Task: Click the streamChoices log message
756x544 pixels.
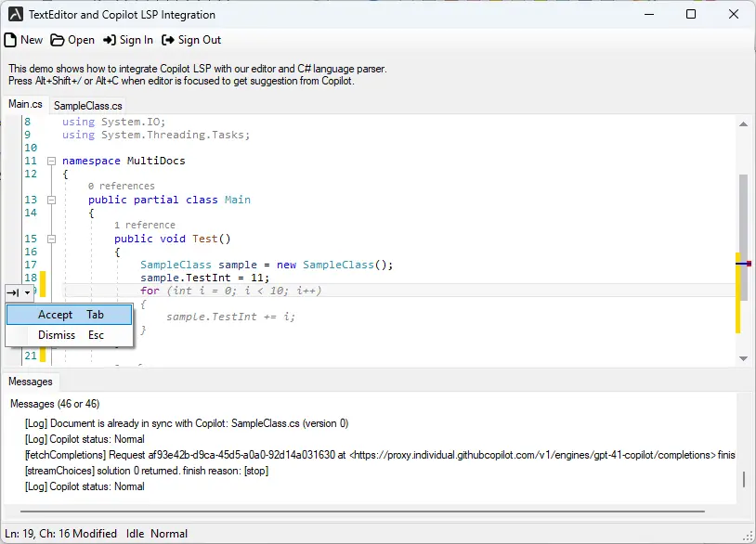Action: click(x=147, y=471)
